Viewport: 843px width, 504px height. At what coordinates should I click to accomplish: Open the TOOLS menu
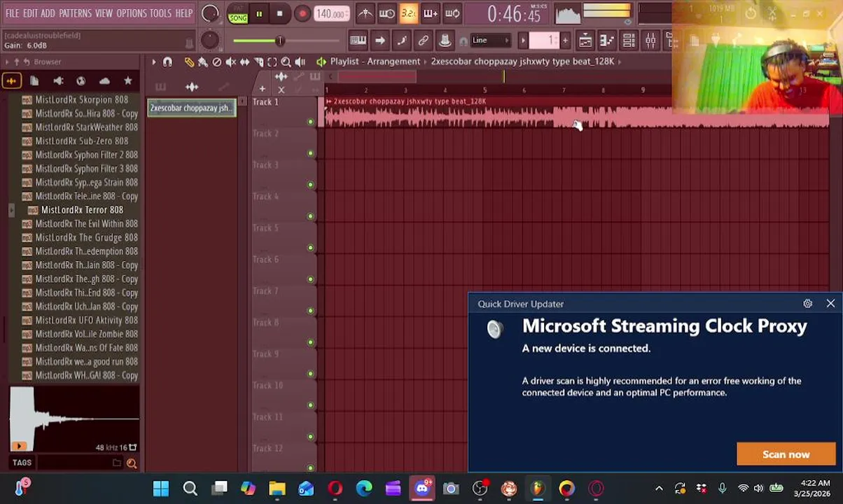coord(160,13)
